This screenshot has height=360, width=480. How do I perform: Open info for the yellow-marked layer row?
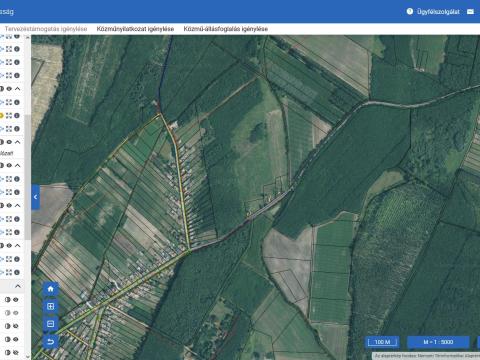[17, 116]
